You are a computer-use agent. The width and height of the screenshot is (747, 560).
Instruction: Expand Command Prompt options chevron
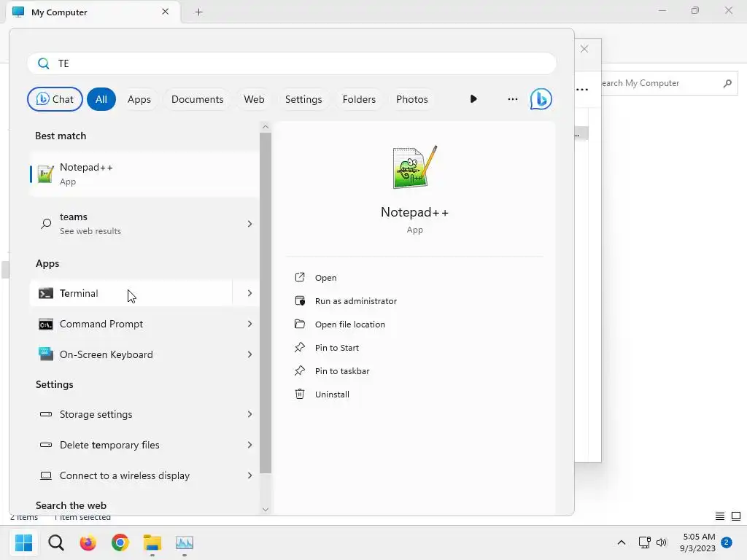click(249, 324)
